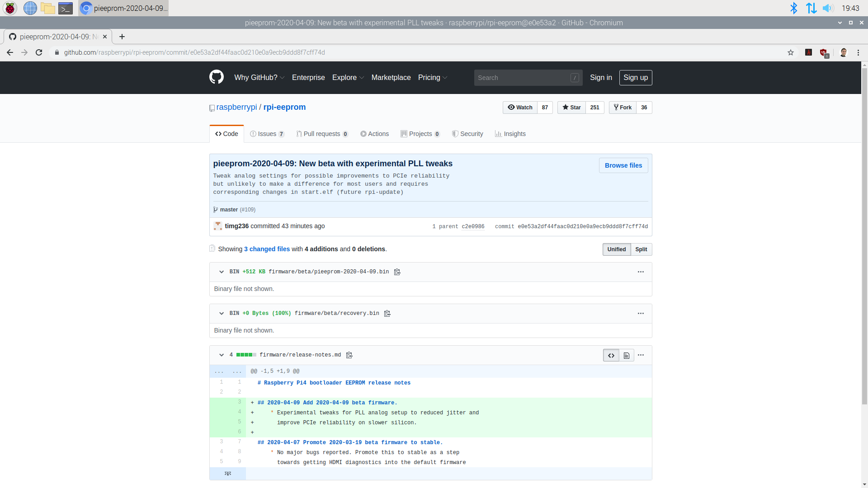Click the Browse files button
Screen dimensions: 868x488
point(623,165)
